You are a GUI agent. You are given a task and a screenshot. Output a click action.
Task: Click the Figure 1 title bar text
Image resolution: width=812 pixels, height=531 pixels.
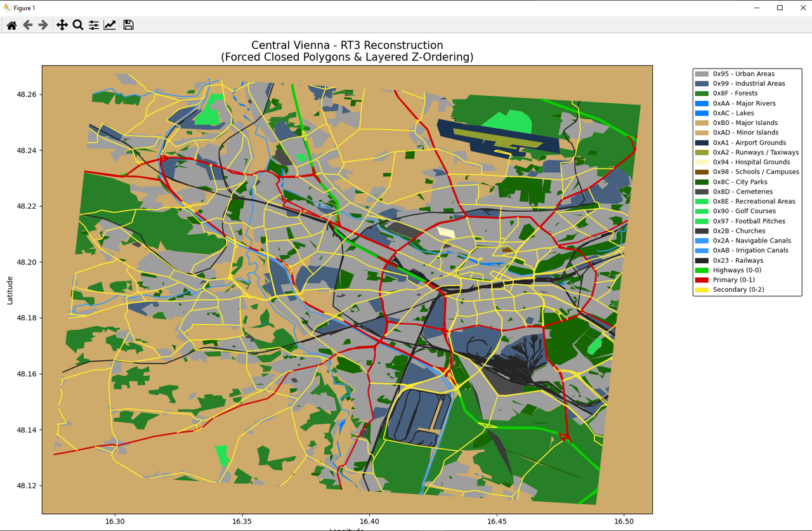pyautogui.click(x=24, y=8)
